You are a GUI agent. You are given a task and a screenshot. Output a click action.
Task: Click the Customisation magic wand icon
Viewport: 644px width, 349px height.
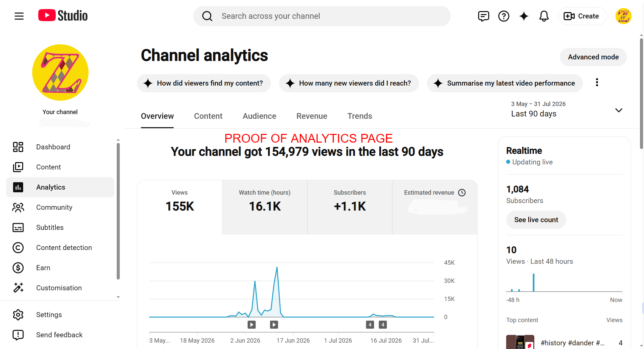click(x=18, y=288)
